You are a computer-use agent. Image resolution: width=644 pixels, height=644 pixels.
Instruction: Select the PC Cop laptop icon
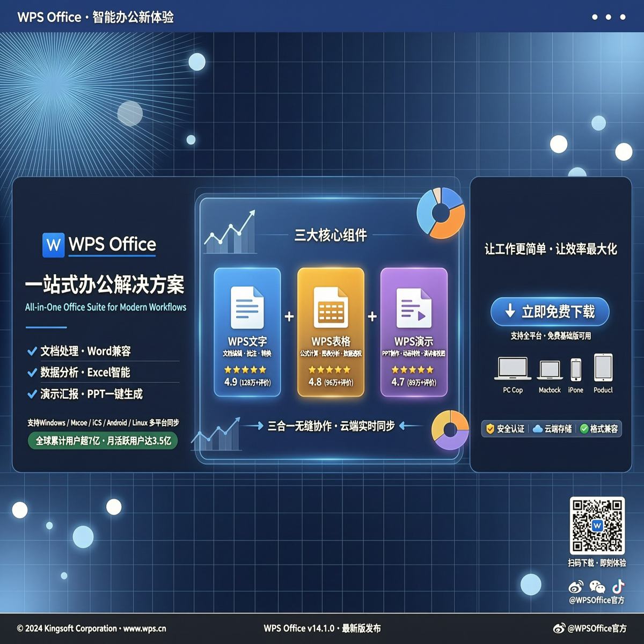(x=513, y=368)
